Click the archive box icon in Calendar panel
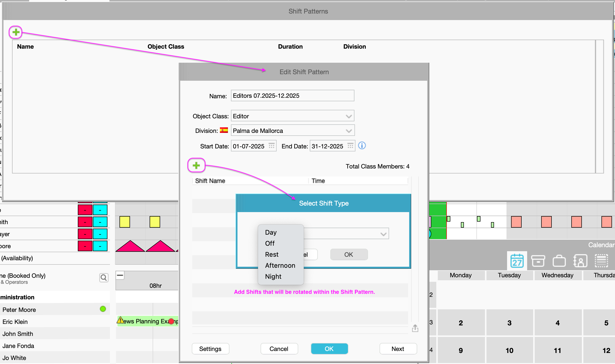 538,261
